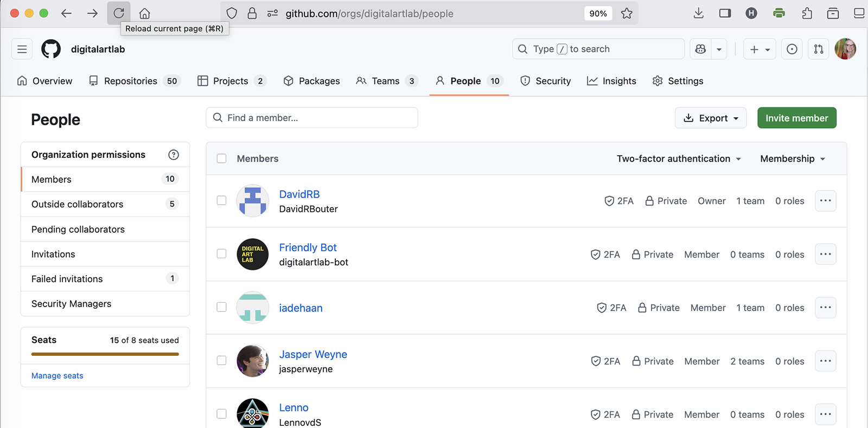Focus the Find a member search field
This screenshot has width=868, height=428.
[312, 118]
